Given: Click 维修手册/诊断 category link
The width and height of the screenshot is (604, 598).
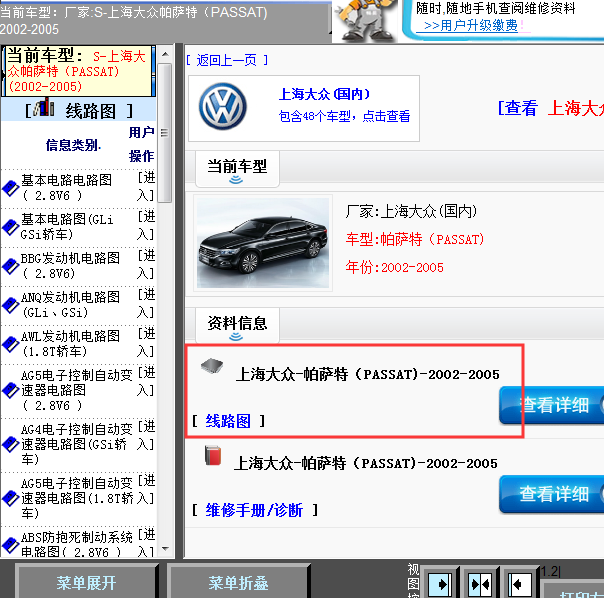Looking at the screenshot, I should (x=254, y=510).
